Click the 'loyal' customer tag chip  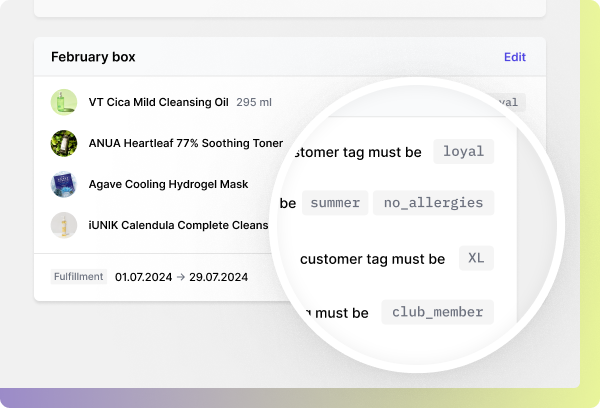pyautogui.click(x=463, y=152)
